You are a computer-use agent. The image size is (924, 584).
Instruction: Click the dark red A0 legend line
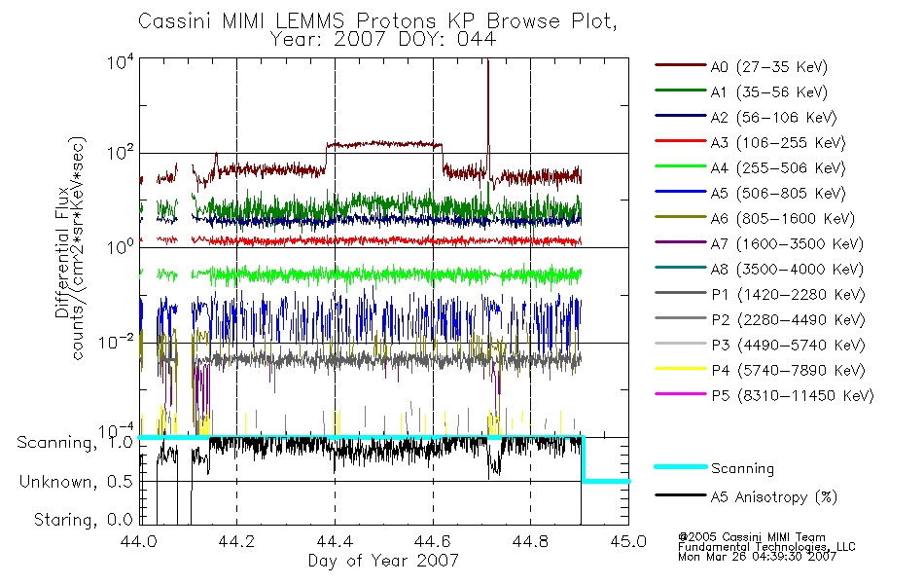[680, 65]
